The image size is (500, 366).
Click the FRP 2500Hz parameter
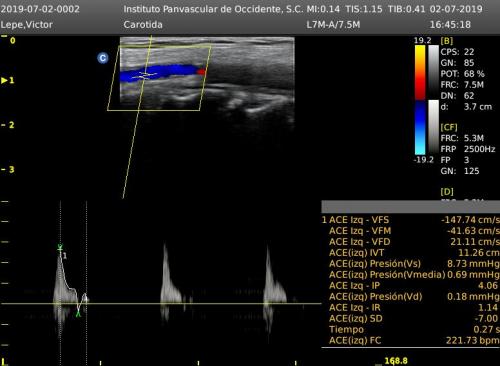[468, 149]
